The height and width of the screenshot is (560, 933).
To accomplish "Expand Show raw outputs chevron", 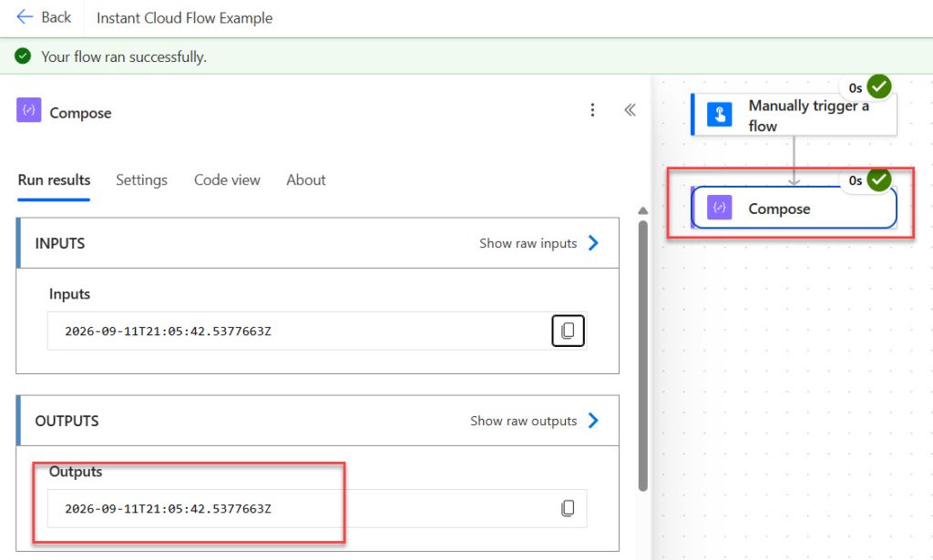I will pos(593,421).
